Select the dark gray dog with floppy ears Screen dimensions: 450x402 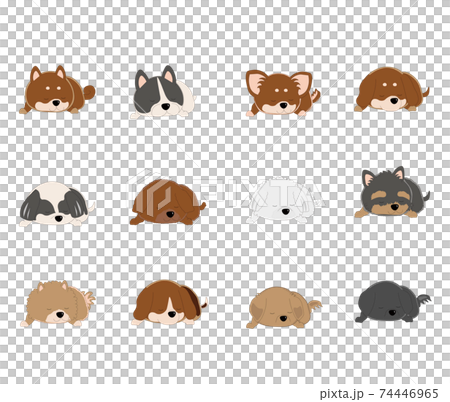coord(393,302)
